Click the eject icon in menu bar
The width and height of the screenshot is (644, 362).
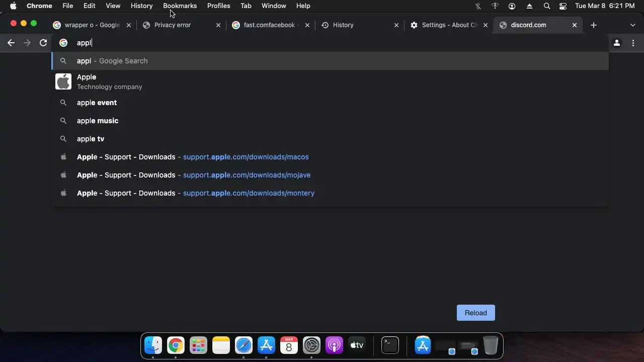pyautogui.click(x=529, y=6)
